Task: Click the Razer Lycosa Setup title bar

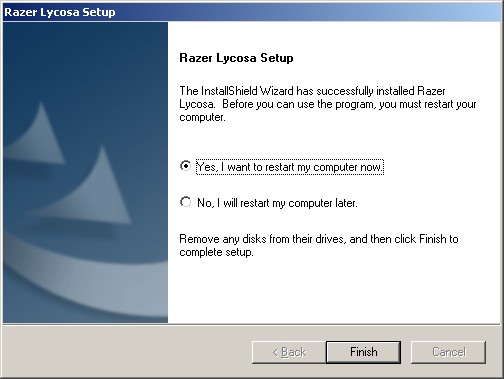Action: tap(252, 12)
